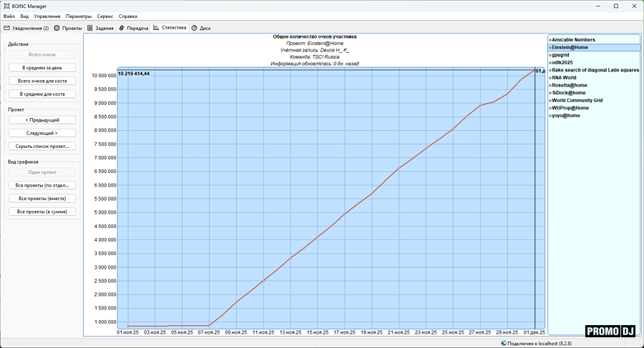The image size is (644, 348).
Task: Click the Transfers tab icon
Action: click(x=122, y=29)
